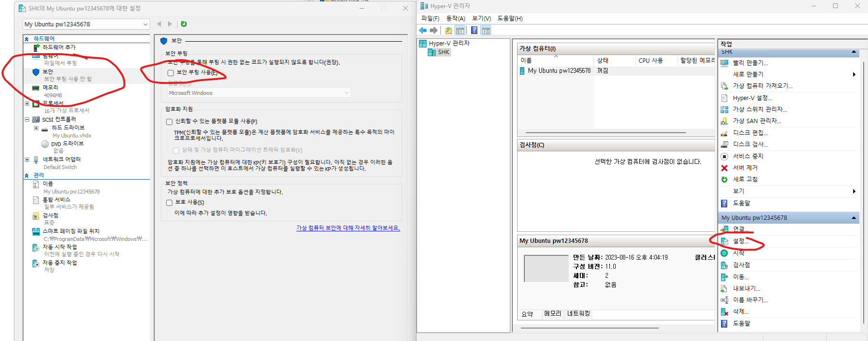Open the 보기(V) menu
The width and height of the screenshot is (868, 341).
[x=481, y=18]
